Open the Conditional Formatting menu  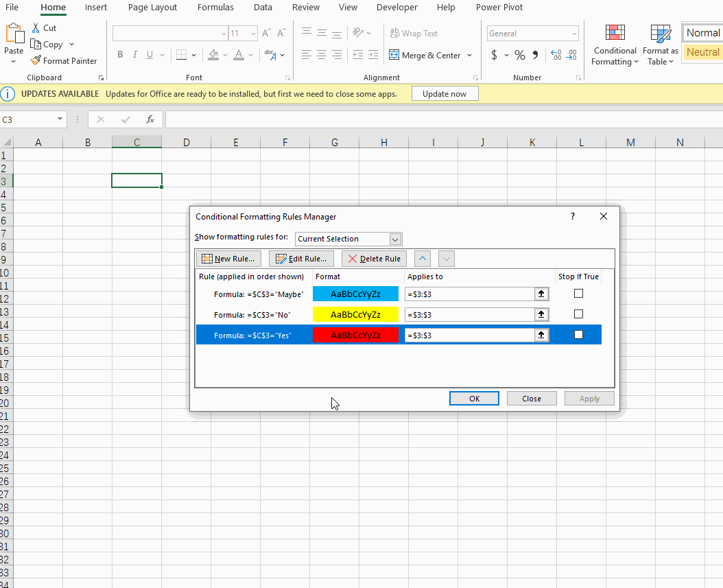point(614,45)
